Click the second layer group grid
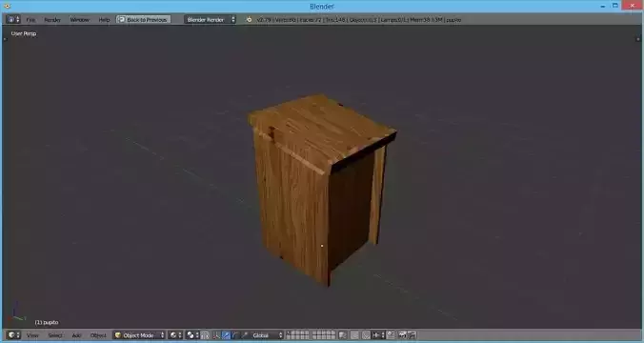 click(x=324, y=335)
